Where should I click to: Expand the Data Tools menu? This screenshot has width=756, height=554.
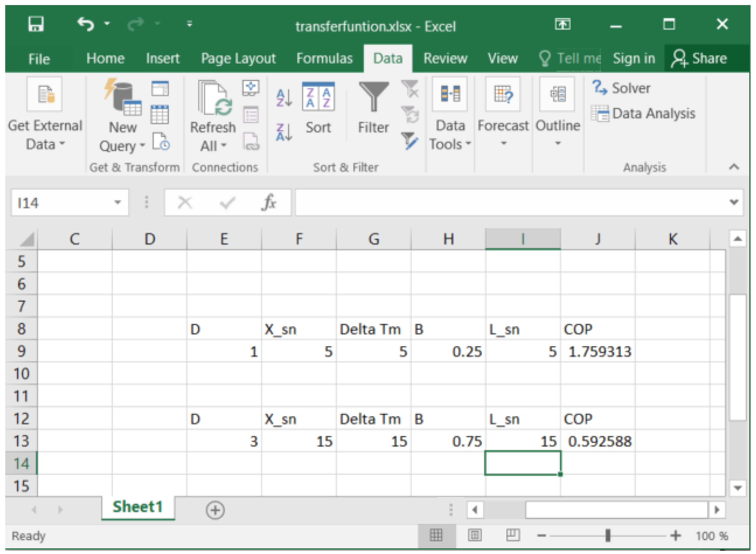(450, 116)
